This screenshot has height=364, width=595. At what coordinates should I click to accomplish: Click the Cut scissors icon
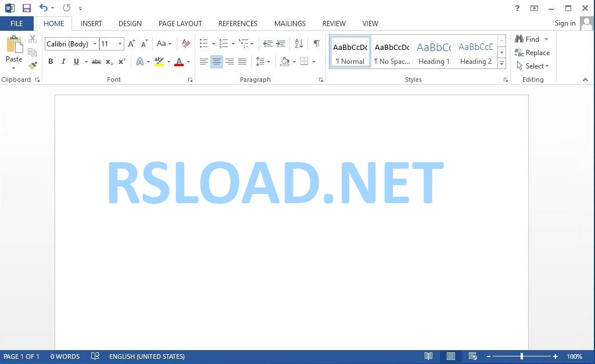click(33, 39)
